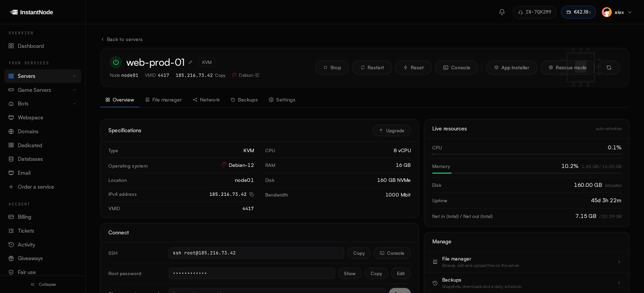Click the Databases icon
This screenshot has height=293, width=644.
click(11, 159)
